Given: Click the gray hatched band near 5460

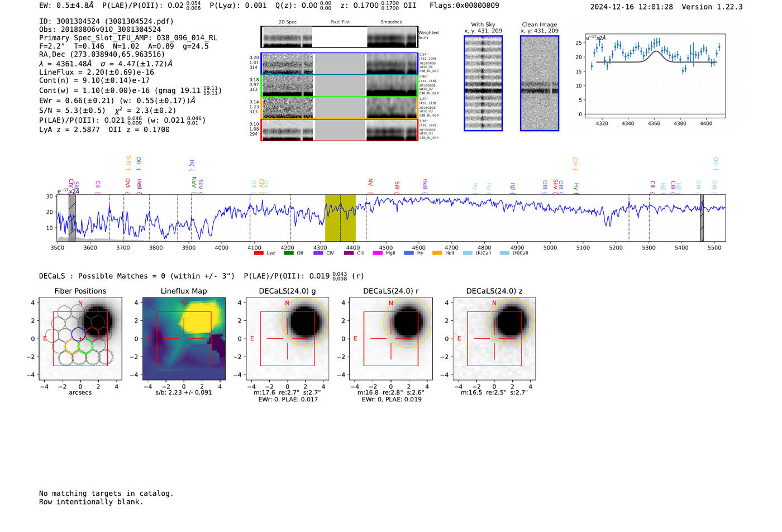Looking at the screenshot, I should tap(702, 218).
